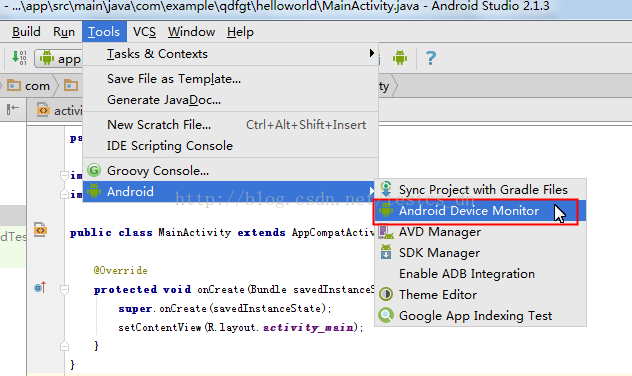
Task: Collapse the onCreate method fold marker
Action: 64,289
